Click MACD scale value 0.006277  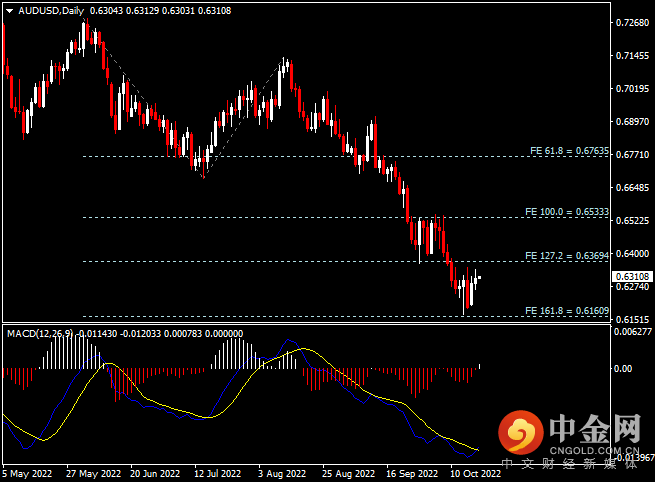(x=633, y=332)
